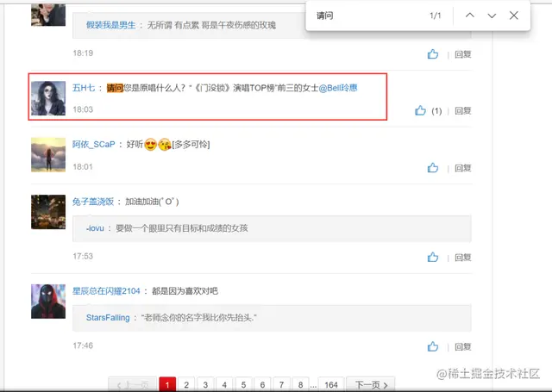Image resolution: width=552 pixels, height=392 pixels.
Task: Go to comment page 2
Action: tap(186, 384)
